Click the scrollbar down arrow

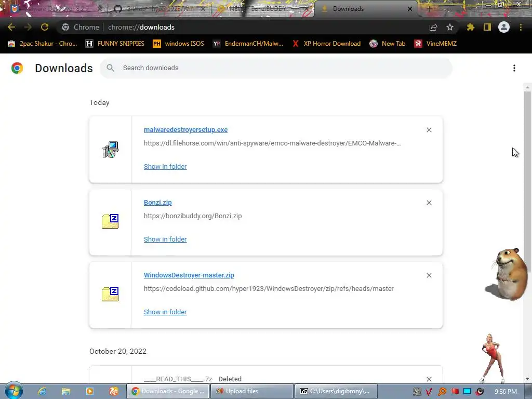527,379
